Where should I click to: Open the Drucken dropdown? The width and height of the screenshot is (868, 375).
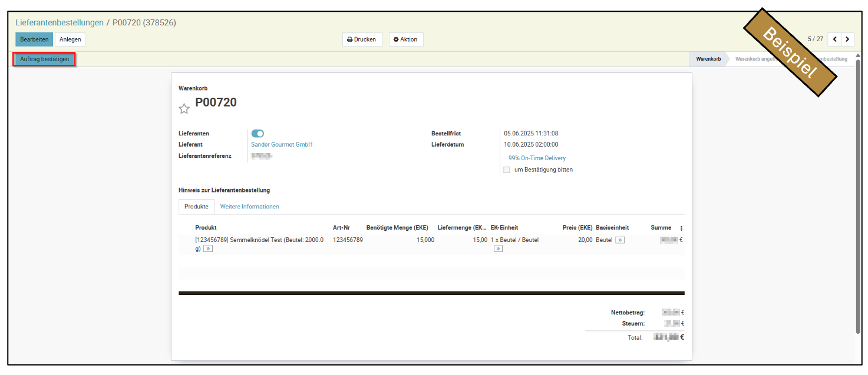coord(362,39)
